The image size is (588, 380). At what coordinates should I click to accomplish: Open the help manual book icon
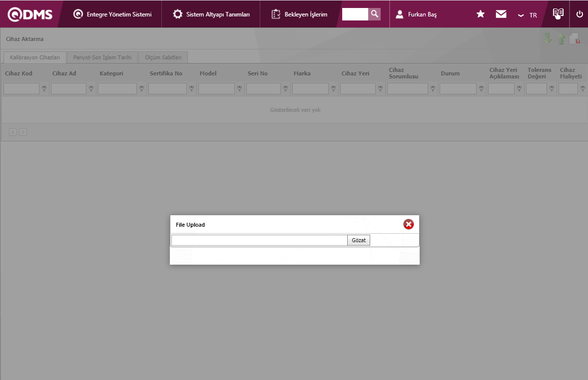pyautogui.click(x=558, y=13)
